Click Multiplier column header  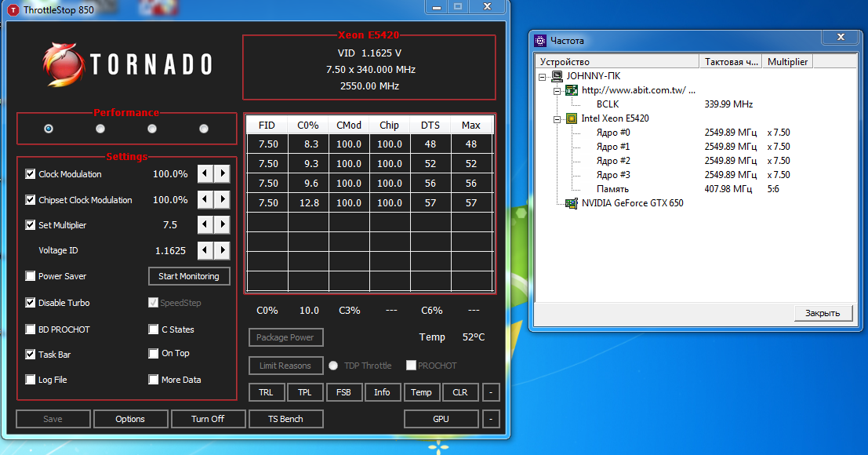tap(787, 61)
